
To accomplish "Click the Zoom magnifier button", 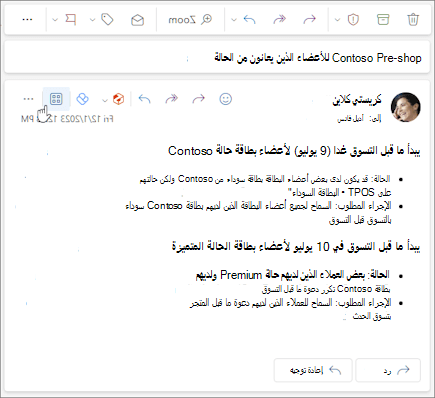I will [x=190, y=20].
